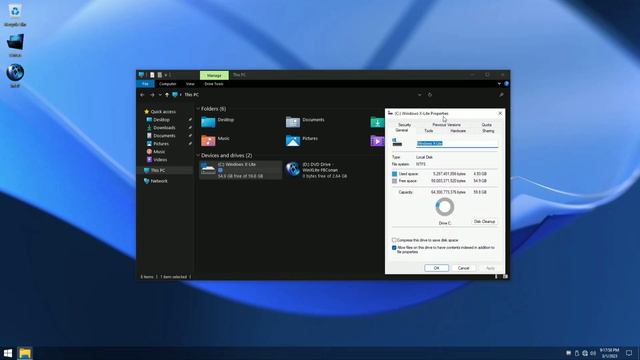Expand the address bar history dropdown
This screenshot has width=640, height=360.
(x=420, y=95)
